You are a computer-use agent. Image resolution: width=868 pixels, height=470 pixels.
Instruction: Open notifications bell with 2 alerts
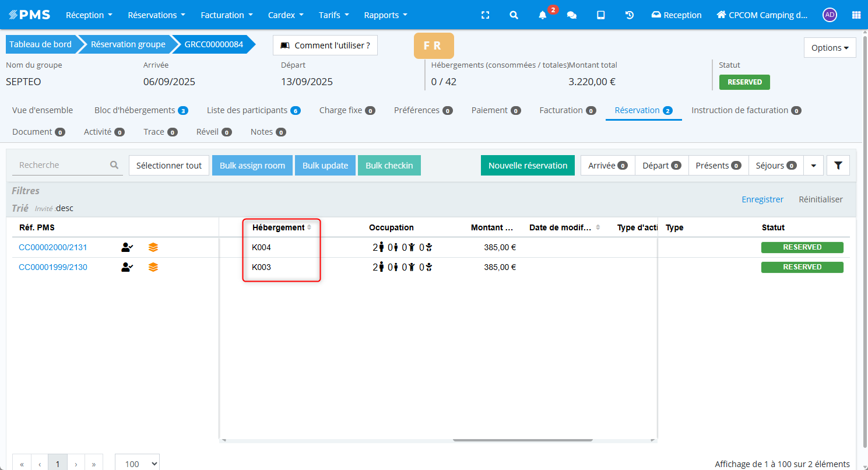click(x=543, y=15)
